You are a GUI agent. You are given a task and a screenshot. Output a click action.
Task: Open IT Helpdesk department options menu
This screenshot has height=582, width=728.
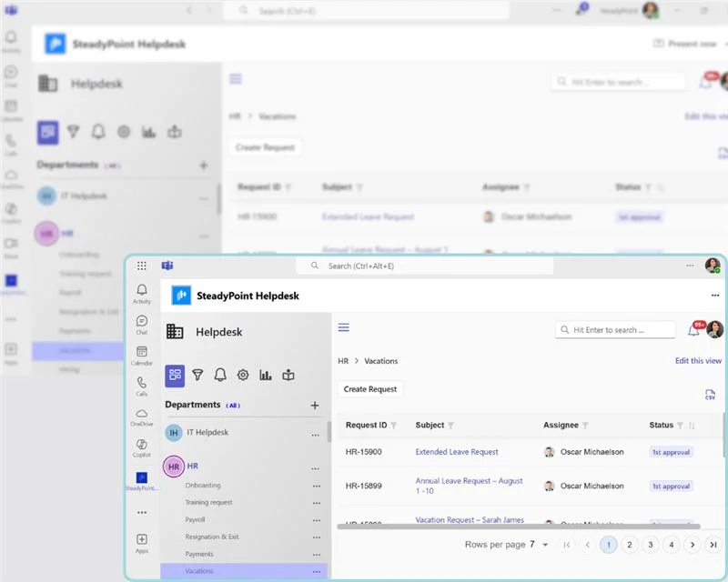click(315, 435)
